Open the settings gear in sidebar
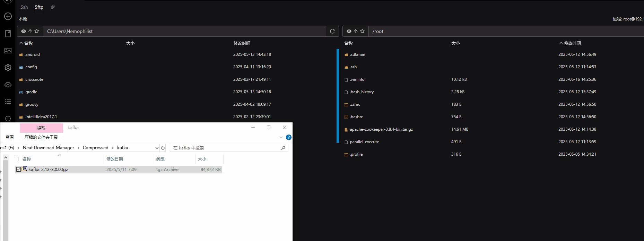This screenshot has height=241, width=644. [x=8, y=68]
